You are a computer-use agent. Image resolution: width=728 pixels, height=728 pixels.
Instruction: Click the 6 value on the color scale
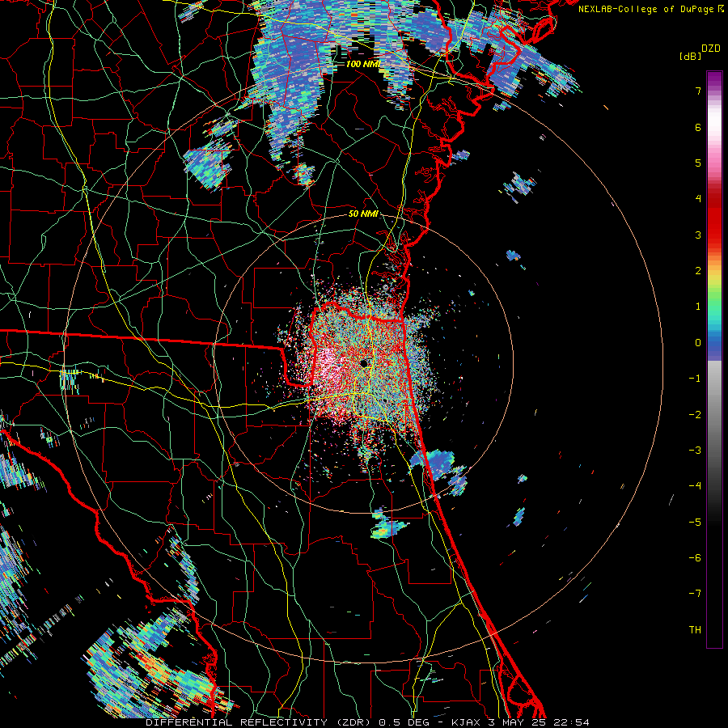point(698,127)
